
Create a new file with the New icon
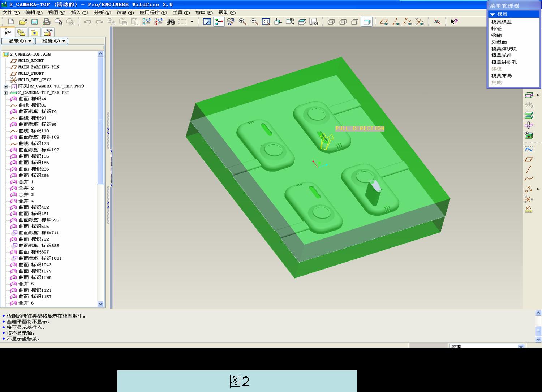click(11, 22)
